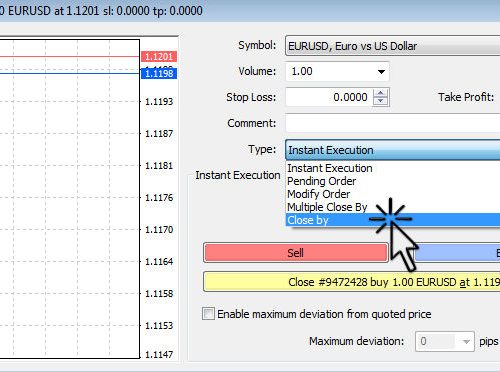
Task: Choose Multiple Close By in the Type list
Action: point(393,207)
